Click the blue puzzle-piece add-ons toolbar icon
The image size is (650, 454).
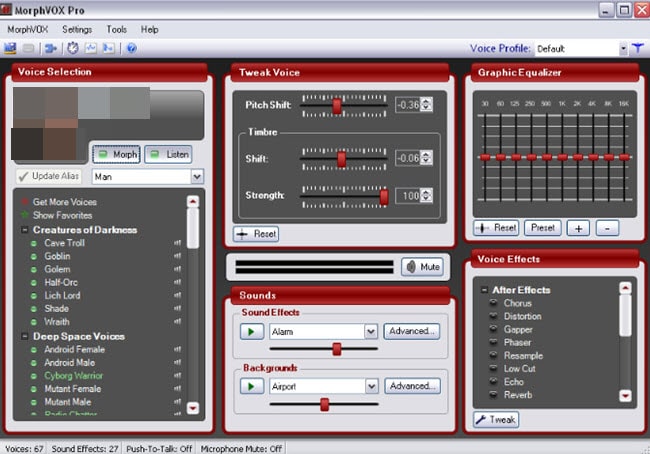(51, 49)
